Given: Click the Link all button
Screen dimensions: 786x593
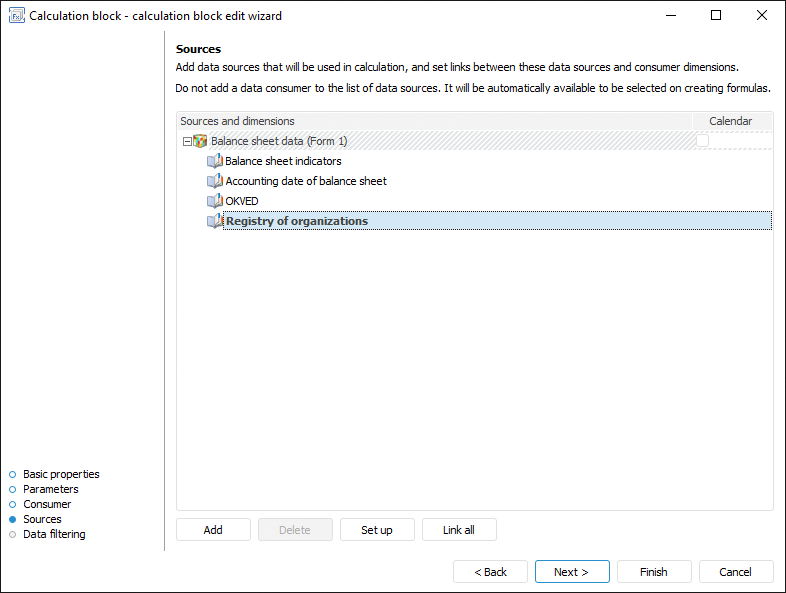Looking at the screenshot, I should [459, 530].
